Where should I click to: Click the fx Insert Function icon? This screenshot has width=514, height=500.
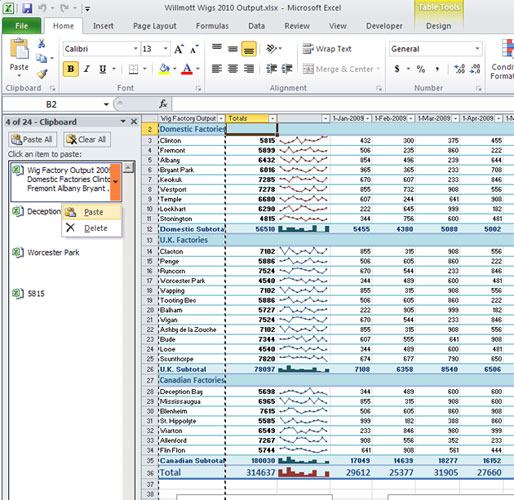click(x=163, y=104)
